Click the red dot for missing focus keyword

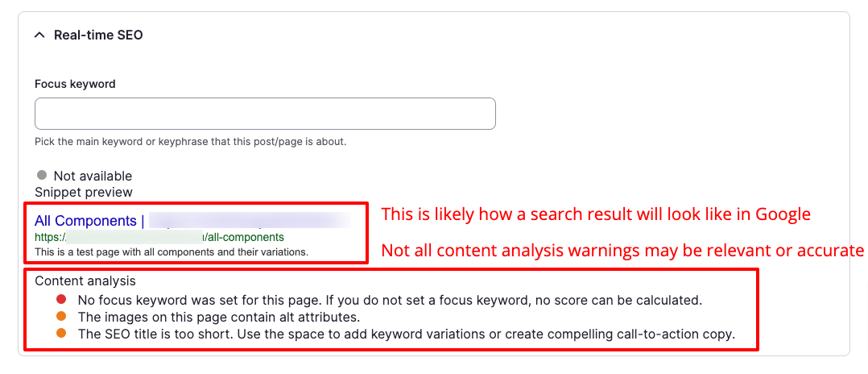pos(60,300)
